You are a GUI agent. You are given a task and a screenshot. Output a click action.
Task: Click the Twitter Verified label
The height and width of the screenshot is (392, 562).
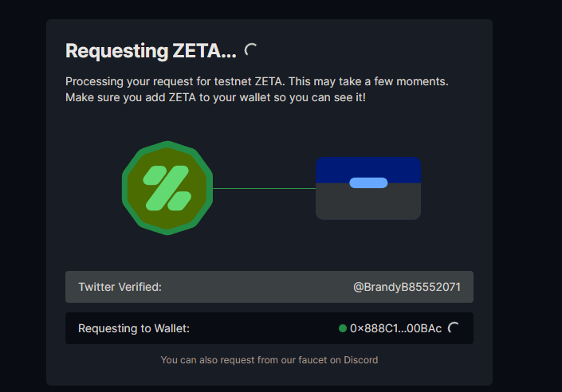click(120, 287)
